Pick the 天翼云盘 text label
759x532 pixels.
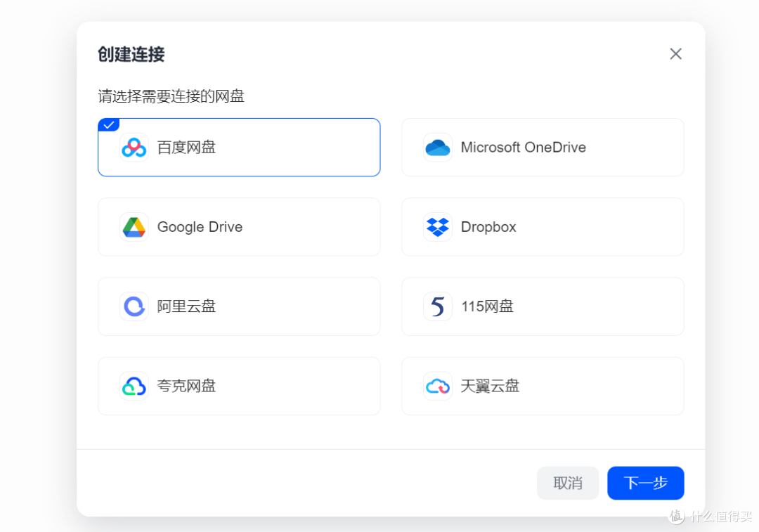pyautogui.click(x=490, y=386)
